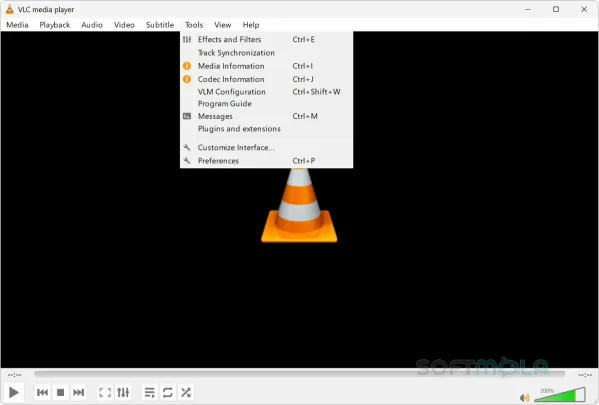The height and width of the screenshot is (405, 599).
Task: Stop playback with the stop button
Action: click(x=60, y=392)
